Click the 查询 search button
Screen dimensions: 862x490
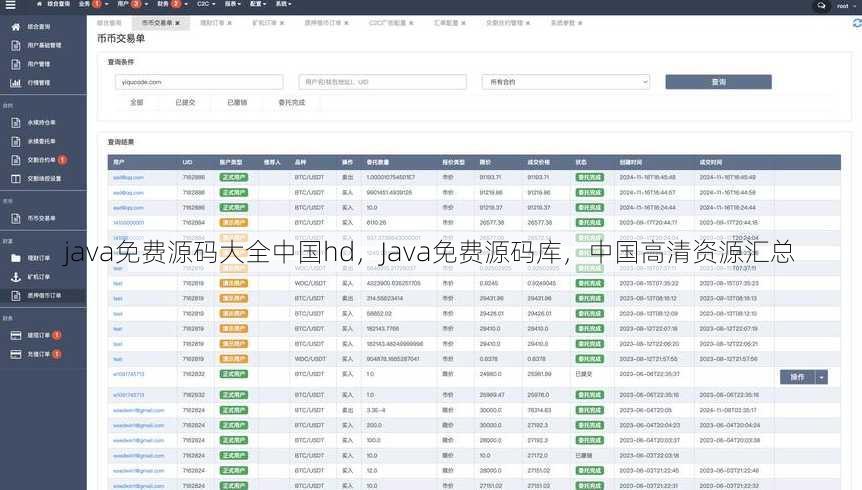(x=719, y=82)
